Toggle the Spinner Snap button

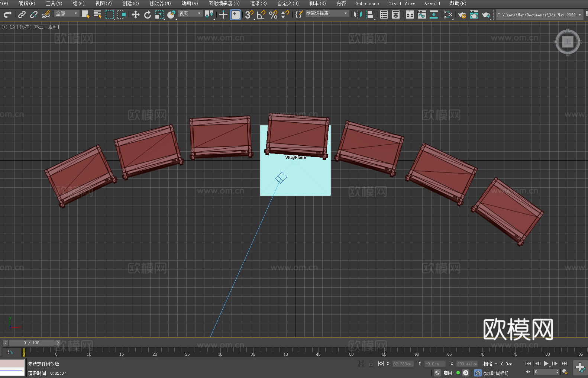[285, 14]
